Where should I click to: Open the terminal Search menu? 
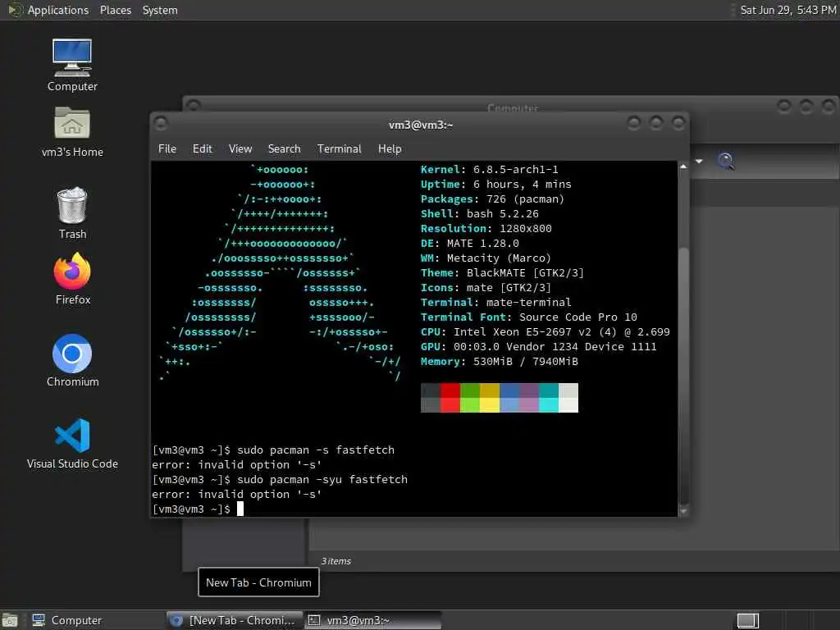(x=284, y=149)
